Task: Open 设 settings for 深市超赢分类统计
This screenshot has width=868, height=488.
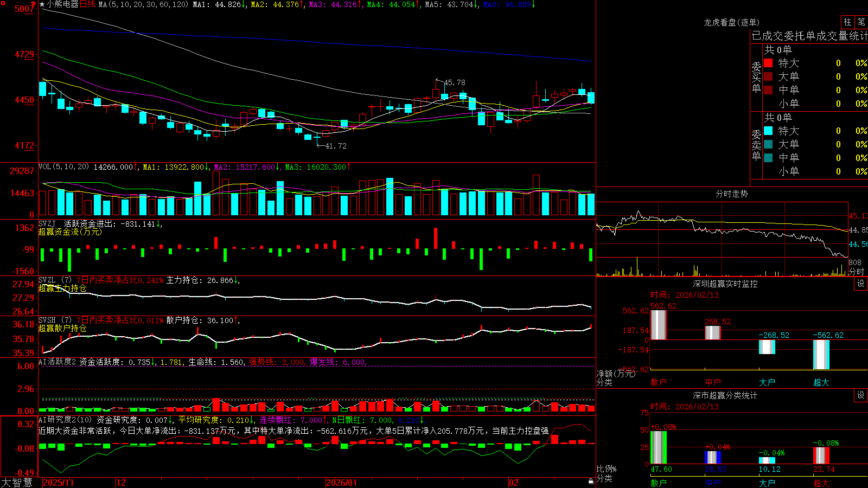Action: pyautogui.click(x=861, y=395)
